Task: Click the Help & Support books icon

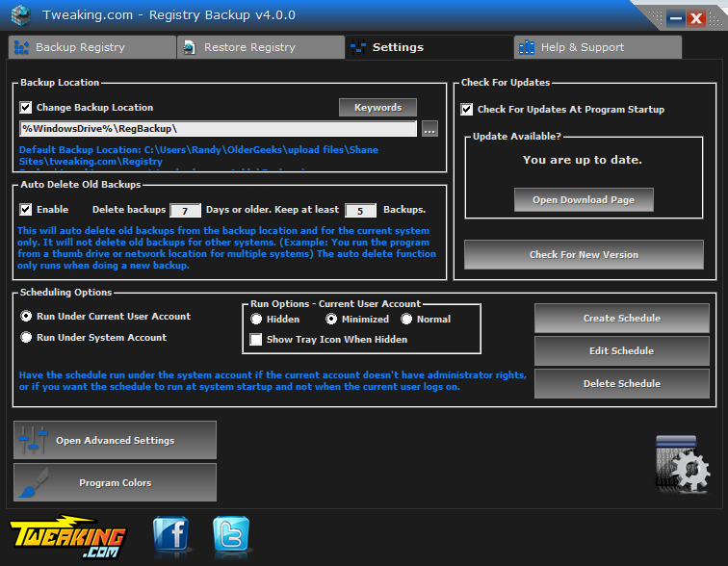Action: coord(527,47)
